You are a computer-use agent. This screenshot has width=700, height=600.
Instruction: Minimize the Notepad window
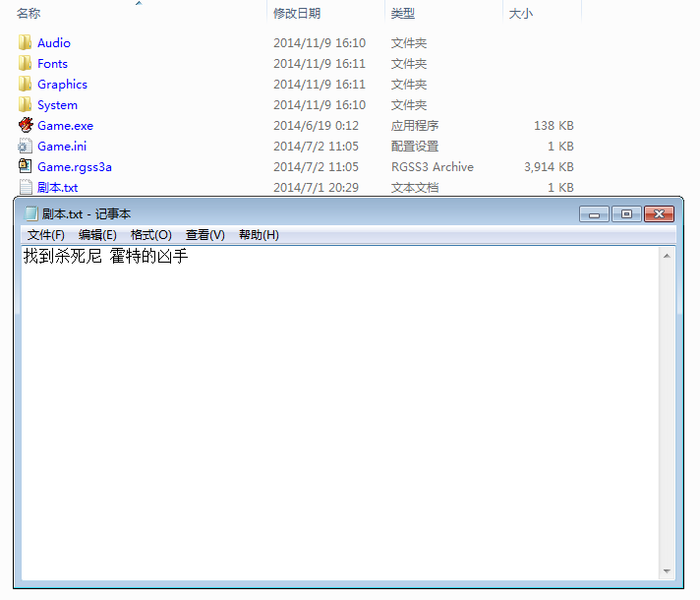click(594, 214)
